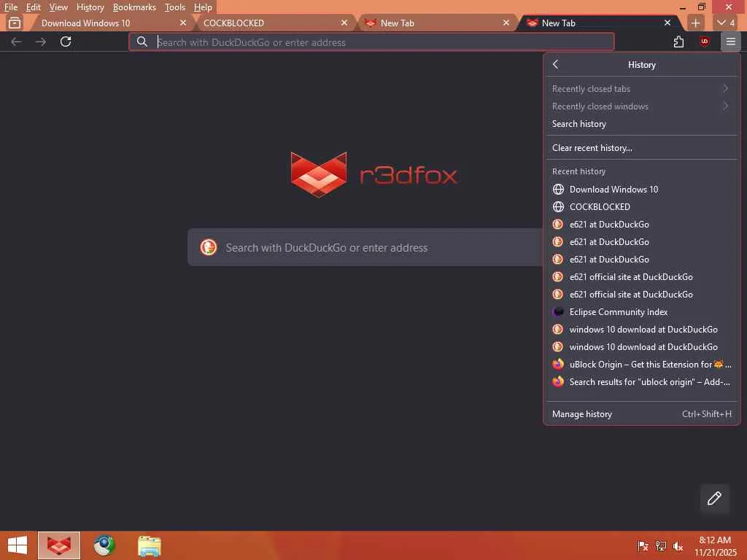
Task: Open COCKBLOCKED history entry
Action: [641, 206]
